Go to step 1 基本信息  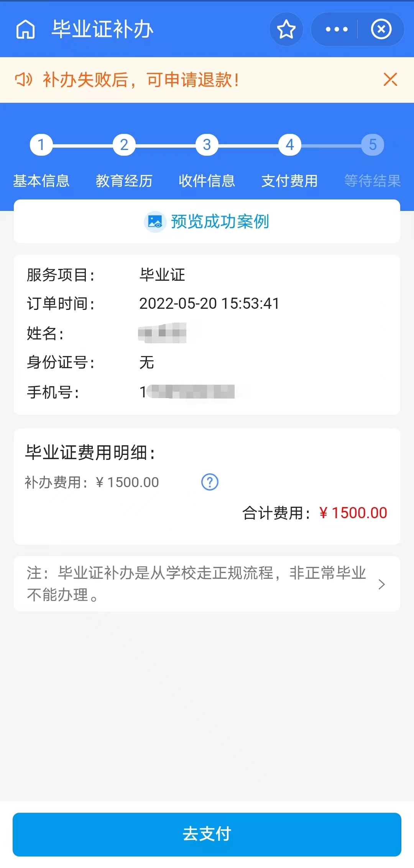coord(41,145)
